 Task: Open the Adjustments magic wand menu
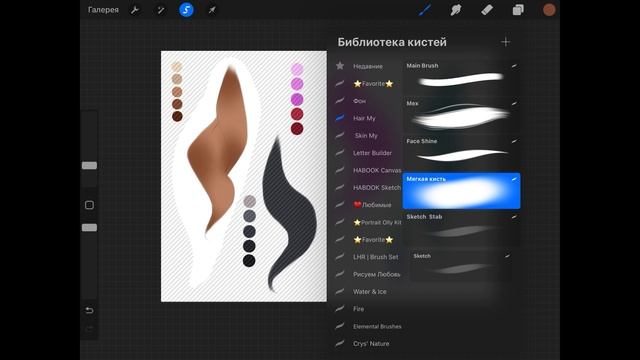click(160, 10)
